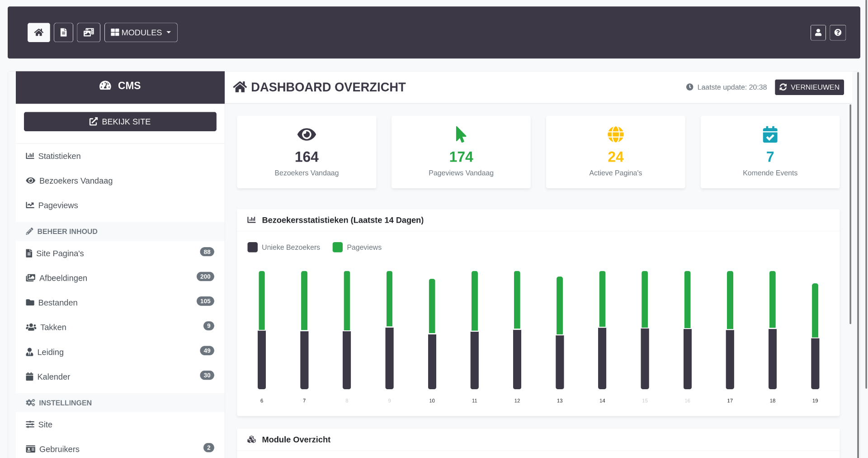
Task: Go to Kalender in the sidebar
Action: tap(53, 377)
